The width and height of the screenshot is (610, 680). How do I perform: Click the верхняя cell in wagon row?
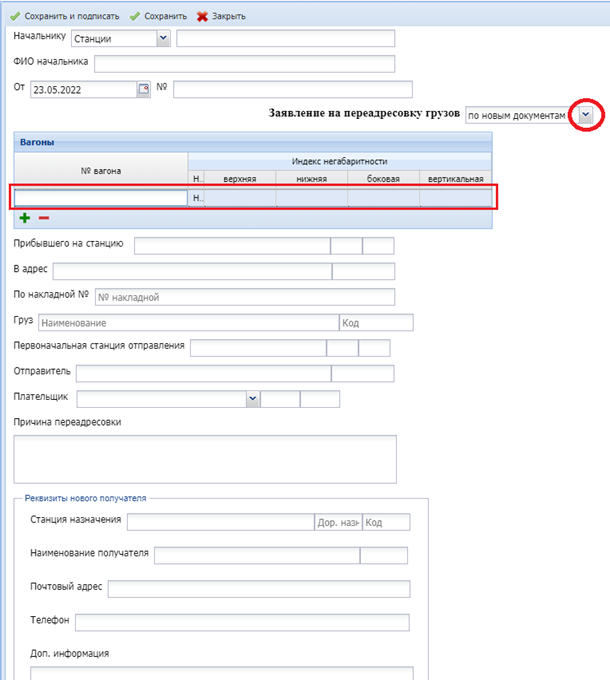240,198
